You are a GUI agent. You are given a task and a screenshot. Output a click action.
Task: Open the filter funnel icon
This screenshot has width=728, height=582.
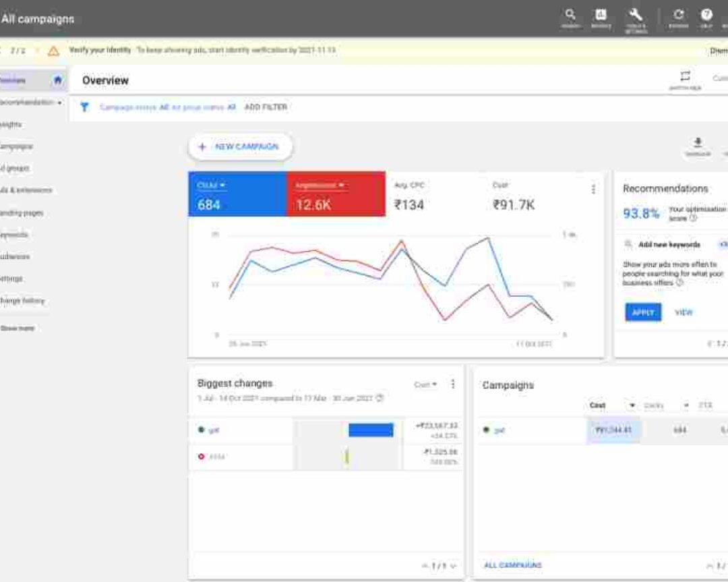coord(84,107)
